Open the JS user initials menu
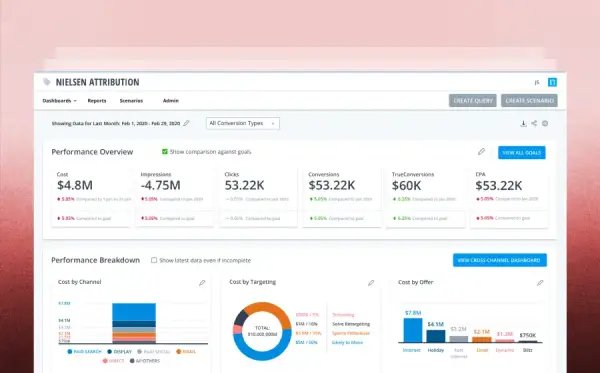Image resolution: width=600 pixels, height=373 pixels. click(x=537, y=82)
